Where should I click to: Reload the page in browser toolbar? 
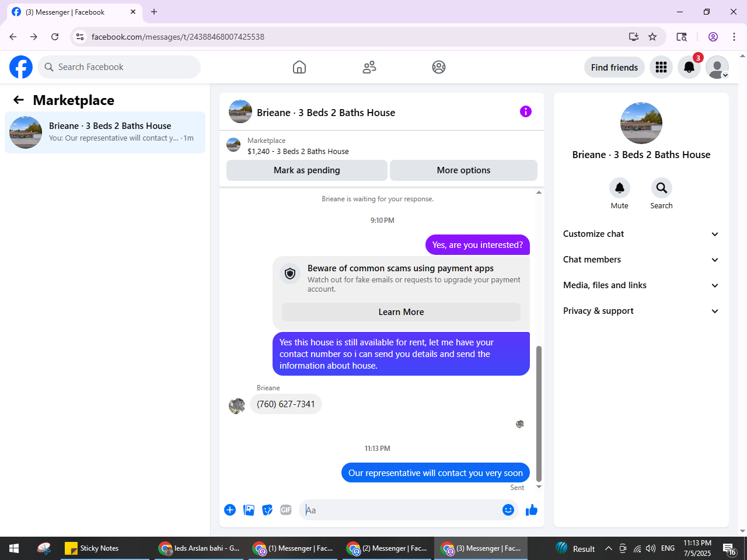tap(55, 37)
